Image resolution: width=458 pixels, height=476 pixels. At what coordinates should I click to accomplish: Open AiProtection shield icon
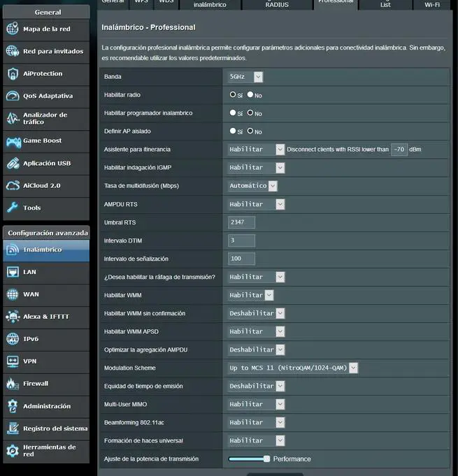[12, 73]
